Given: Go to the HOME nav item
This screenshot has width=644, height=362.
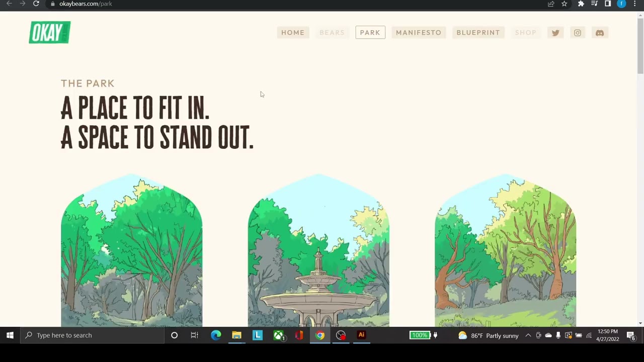Looking at the screenshot, I should click(x=293, y=33).
